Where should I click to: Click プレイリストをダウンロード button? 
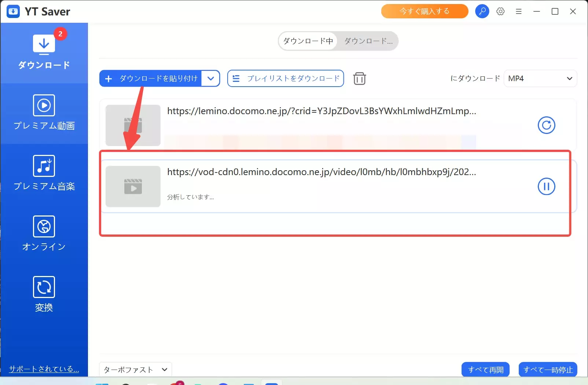pos(286,79)
